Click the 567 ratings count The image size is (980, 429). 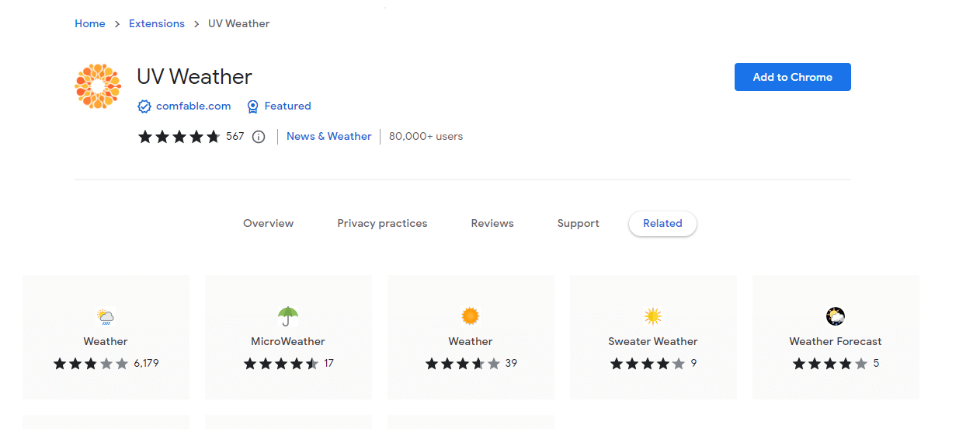235,137
